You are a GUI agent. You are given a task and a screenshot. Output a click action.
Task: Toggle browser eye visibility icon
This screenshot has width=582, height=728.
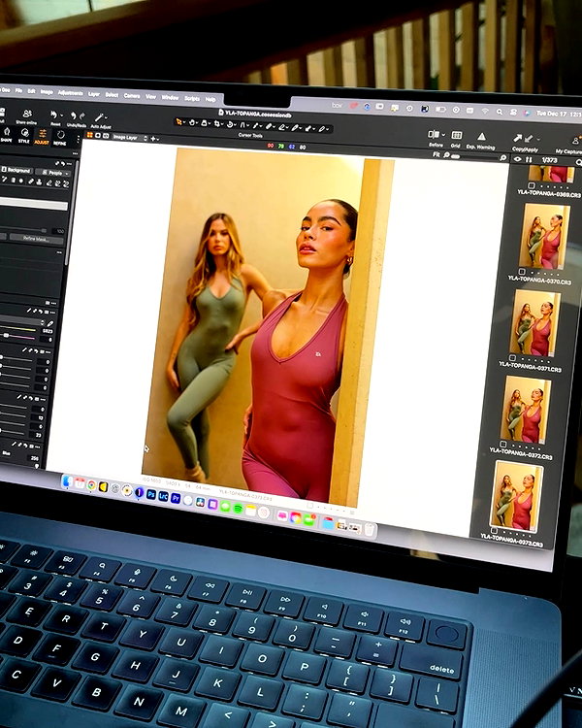tap(517, 159)
